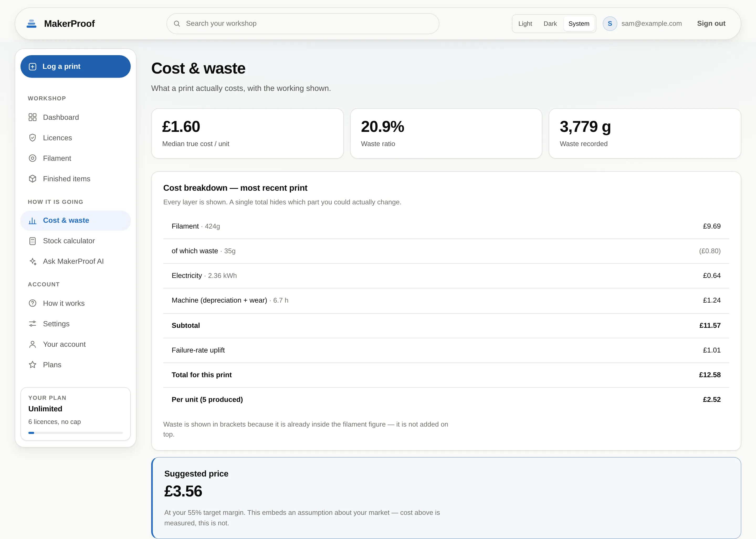Screen dimensions: 756x539
Task: Open Your account in the sidebar
Action: (76, 344)
